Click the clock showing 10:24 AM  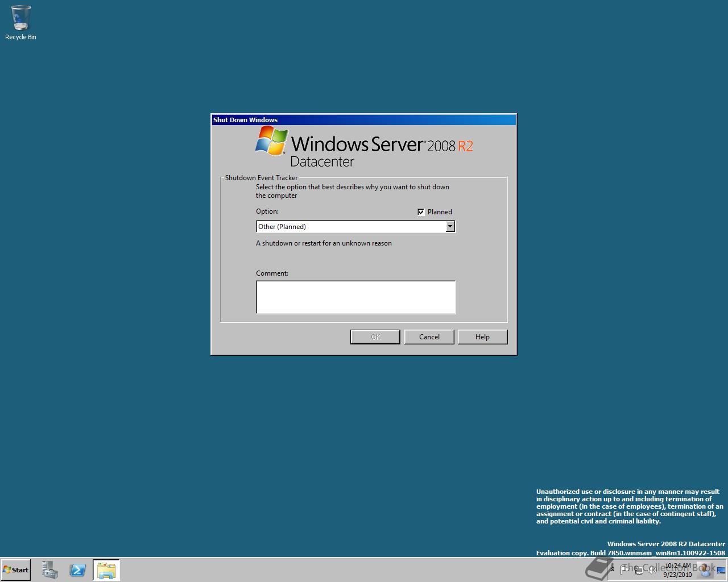[x=677, y=570]
